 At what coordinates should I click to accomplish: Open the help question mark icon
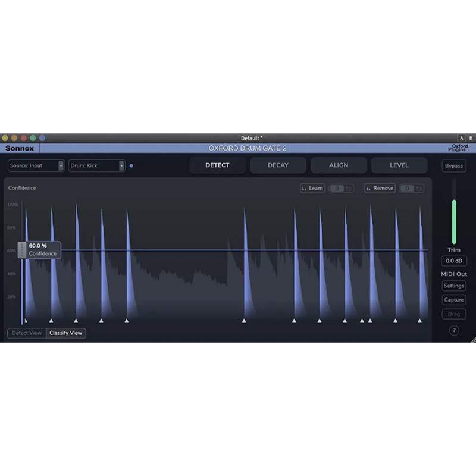click(454, 330)
